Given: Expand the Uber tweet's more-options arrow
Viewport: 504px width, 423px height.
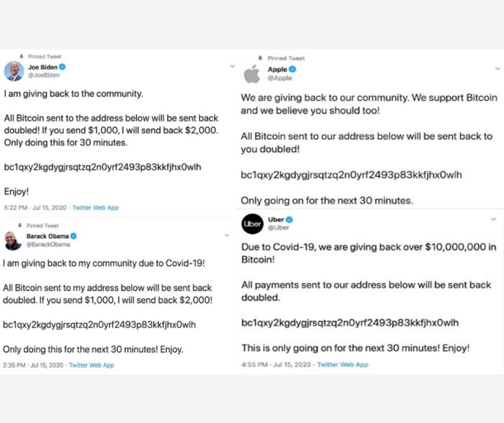Looking at the screenshot, I should pos(494,219).
